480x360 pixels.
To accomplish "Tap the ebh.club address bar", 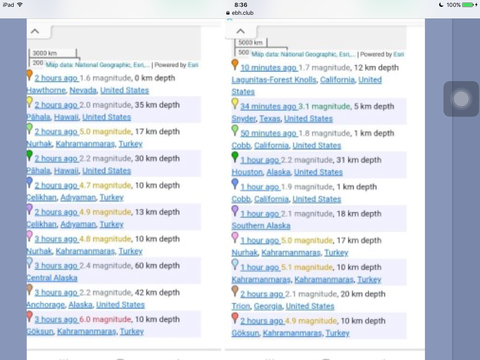I will (x=240, y=13).
